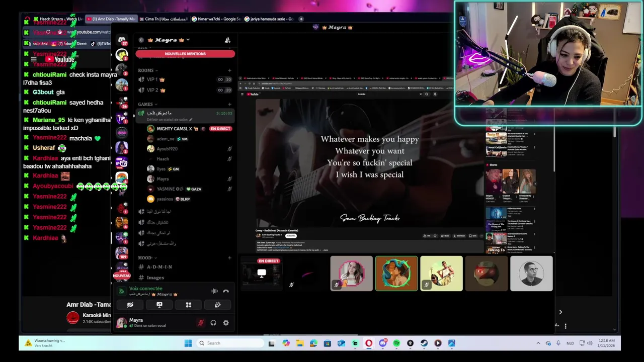Open the taskbar clock and date

pyautogui.click(x=607, y=343)
